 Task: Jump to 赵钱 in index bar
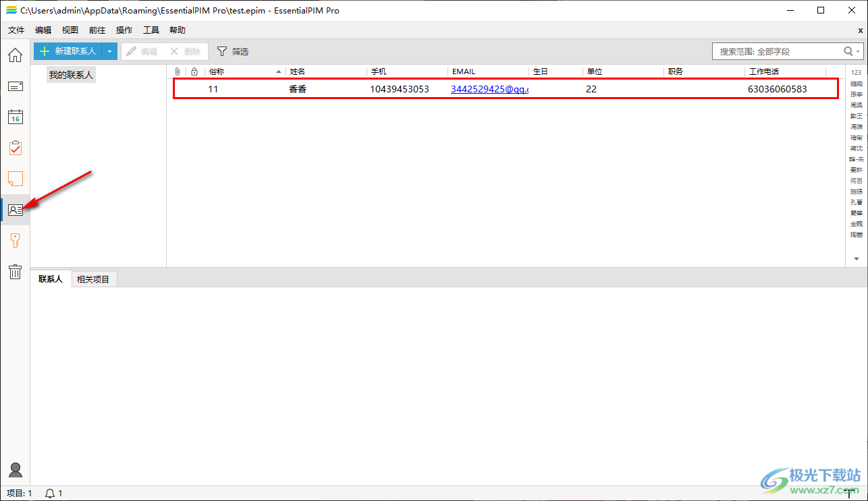856,84
